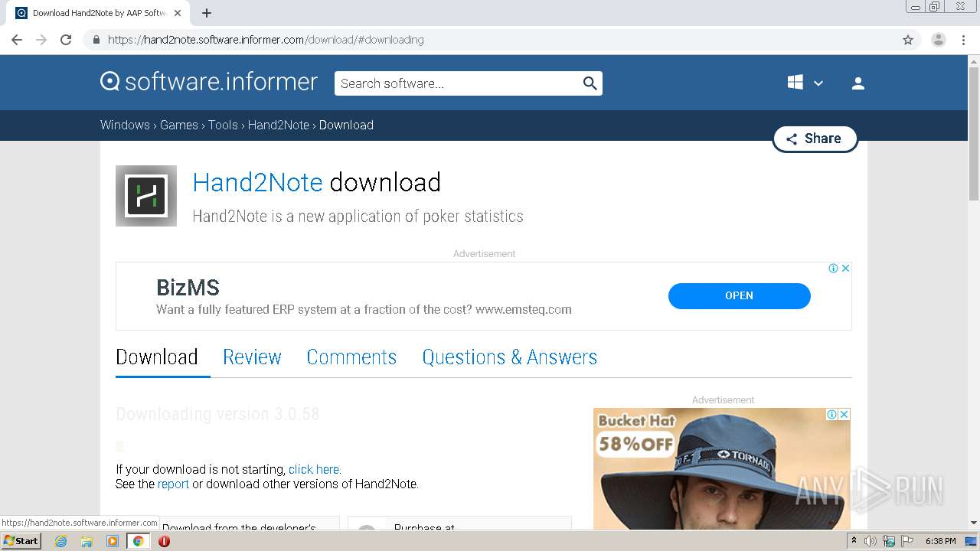Open the Windows Start menu
This screenshot has width=980, height=551.
coord(21,540)
